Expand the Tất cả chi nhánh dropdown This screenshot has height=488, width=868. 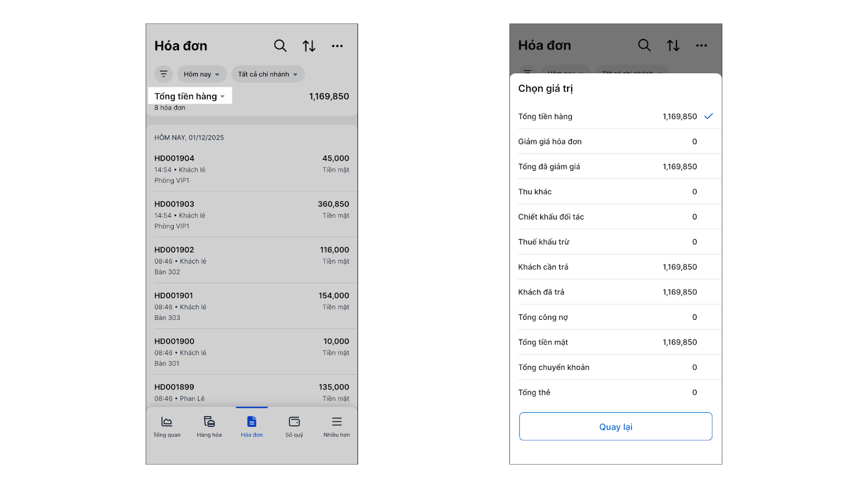pos(268,74)
